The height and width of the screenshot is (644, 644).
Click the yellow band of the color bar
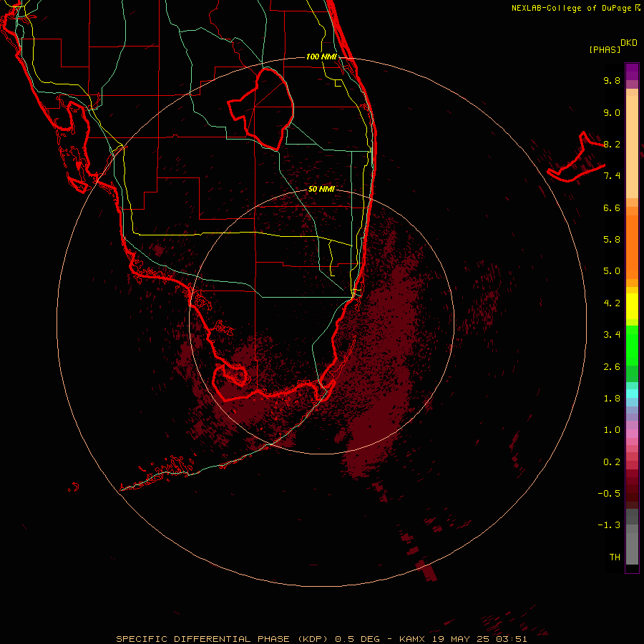pyautogui.click(x=632, y=306)
